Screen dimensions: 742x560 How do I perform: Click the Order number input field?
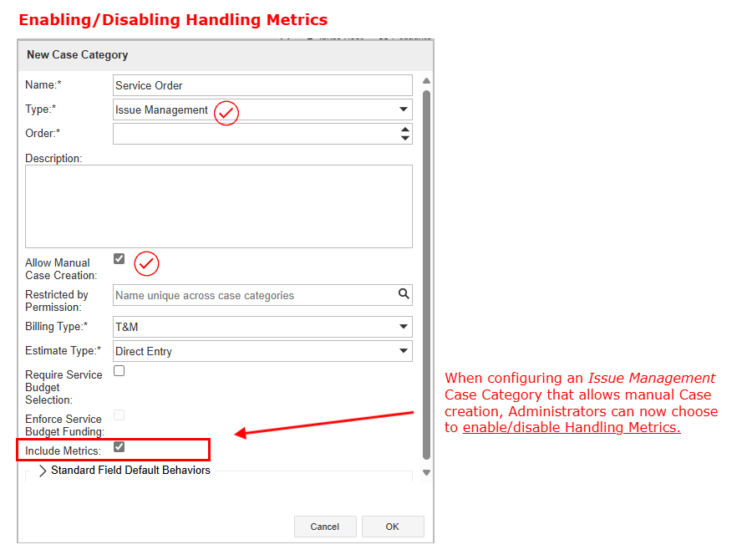255,134
